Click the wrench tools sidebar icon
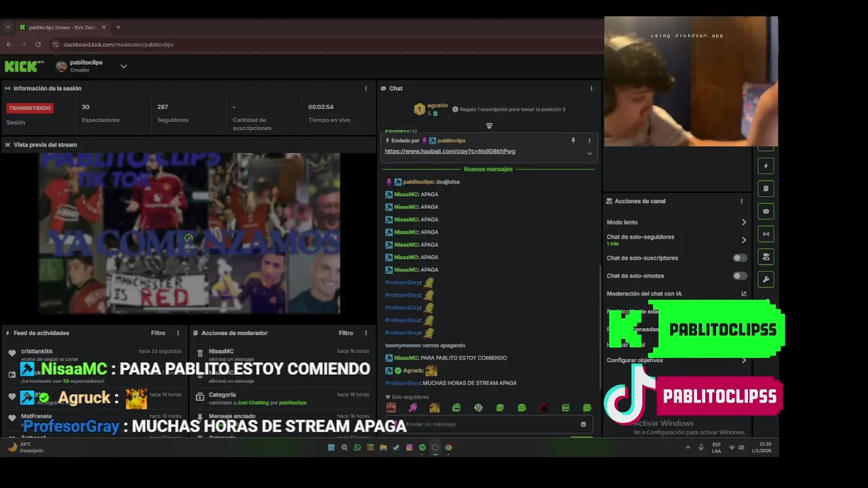868x488 pixels. pos(766,279)
